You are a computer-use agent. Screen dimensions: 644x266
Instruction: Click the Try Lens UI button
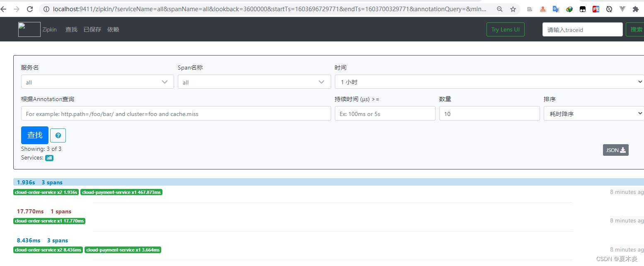pos(505,29)
